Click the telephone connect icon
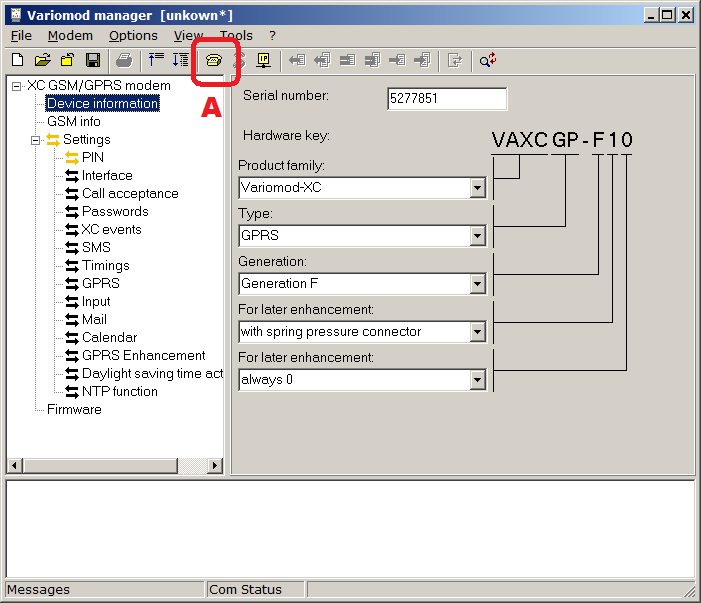701x603 pixels. click(213, 61)
